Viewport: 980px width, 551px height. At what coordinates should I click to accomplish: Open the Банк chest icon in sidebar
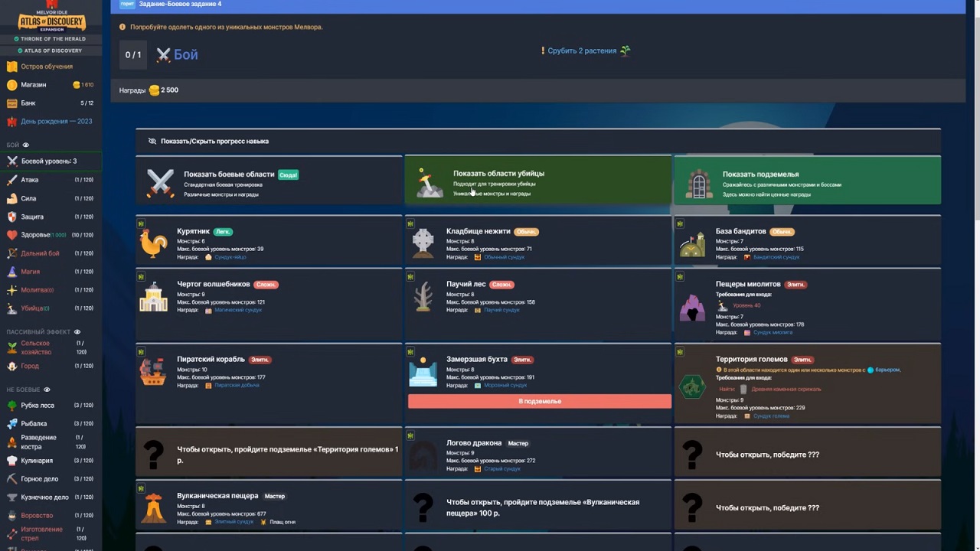click(x=12, y=103)
